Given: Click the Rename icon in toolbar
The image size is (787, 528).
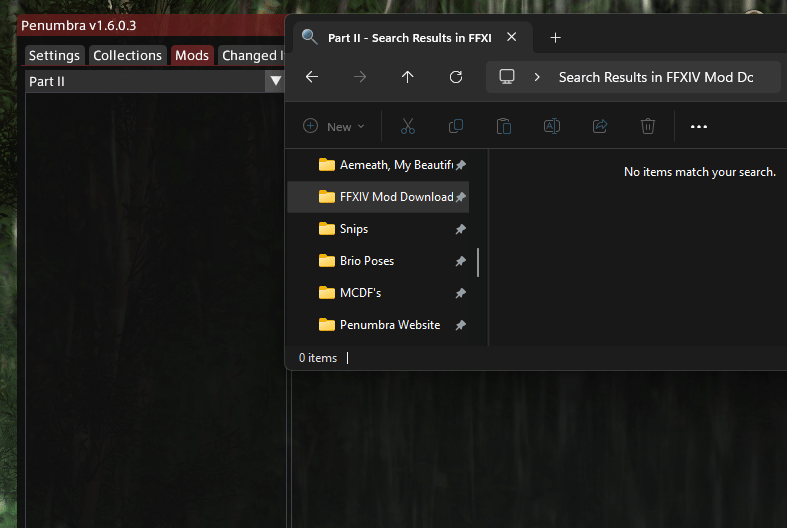Looking at the screenshot, I should [x=551, y=126].
